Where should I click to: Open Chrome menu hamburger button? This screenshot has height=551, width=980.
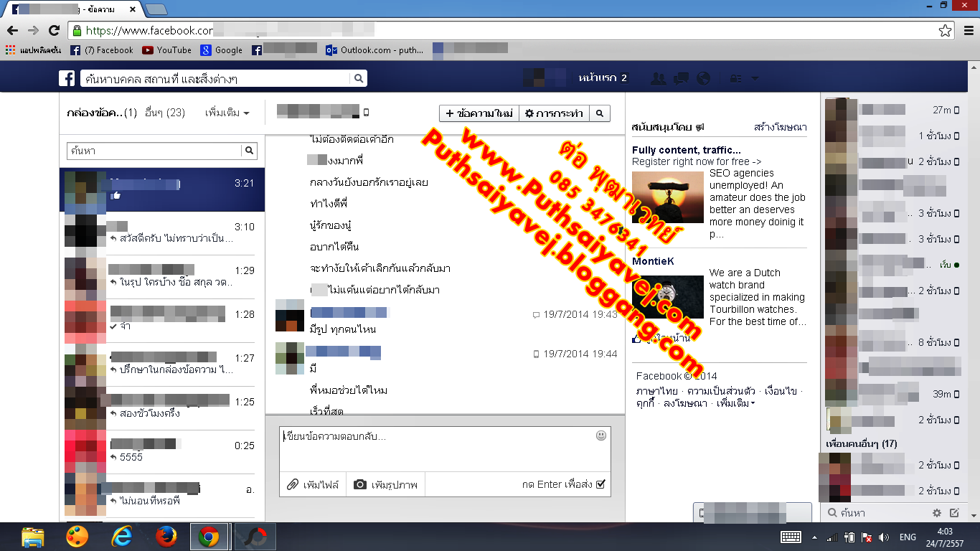[x=968, y=30]
